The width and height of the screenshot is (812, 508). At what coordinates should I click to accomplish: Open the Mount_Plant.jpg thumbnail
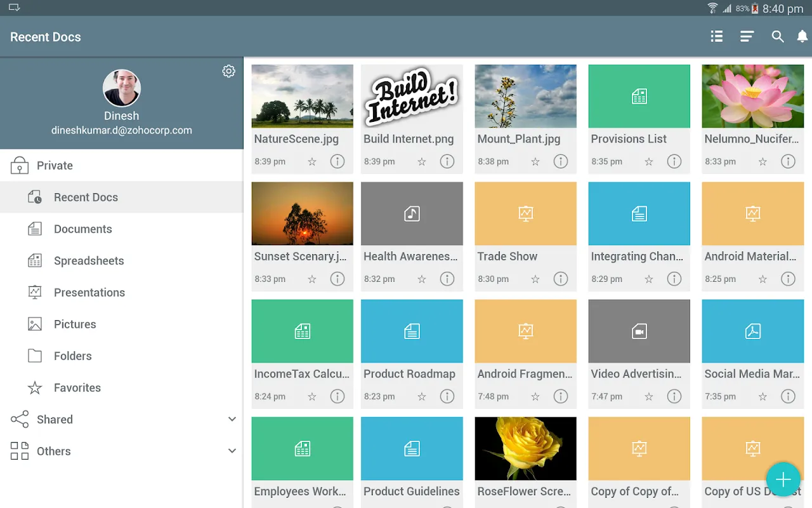pyautogui.click(x=525, y=97)
